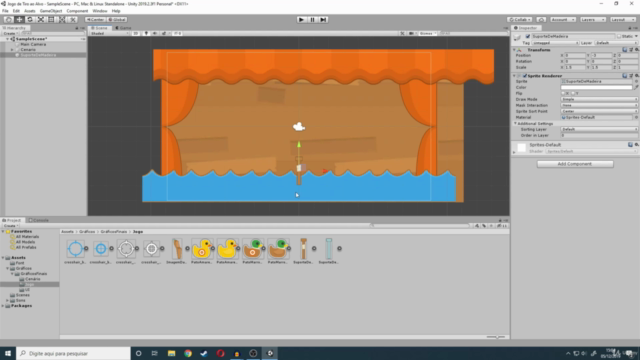Open the Layers dropdown in the toolbar
This screenshot has height=360, width=640.
593,20
